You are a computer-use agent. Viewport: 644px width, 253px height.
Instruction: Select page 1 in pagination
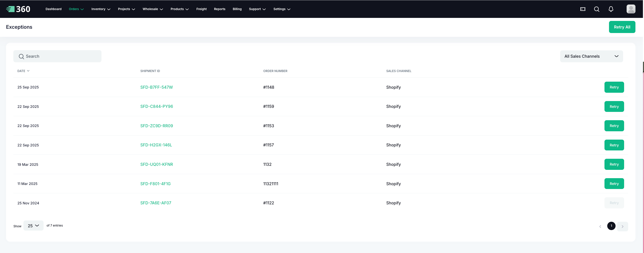(x=611, y=226)
